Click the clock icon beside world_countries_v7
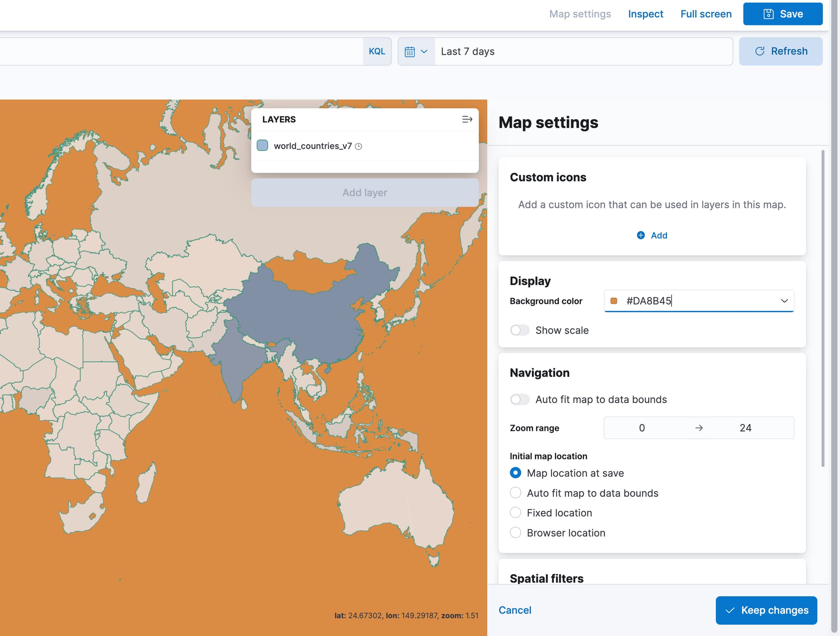Image resolution: width=840 pixels, height=636 pixels. [358, 147]
